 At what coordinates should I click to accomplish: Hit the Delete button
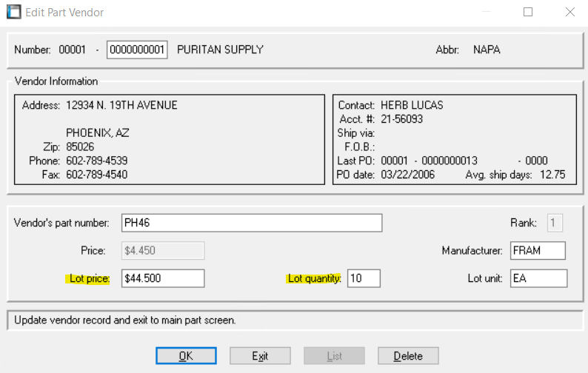pos(408,356)
